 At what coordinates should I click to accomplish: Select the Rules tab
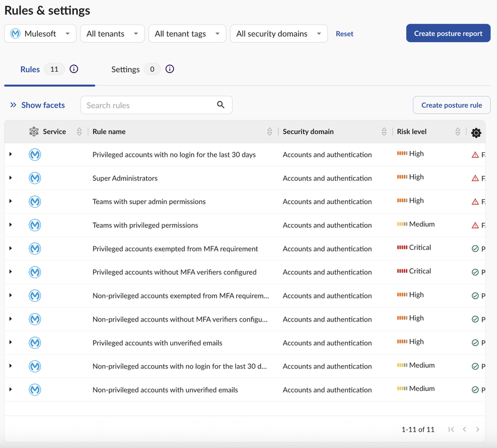pyautogui.click(x=30, y=69)
